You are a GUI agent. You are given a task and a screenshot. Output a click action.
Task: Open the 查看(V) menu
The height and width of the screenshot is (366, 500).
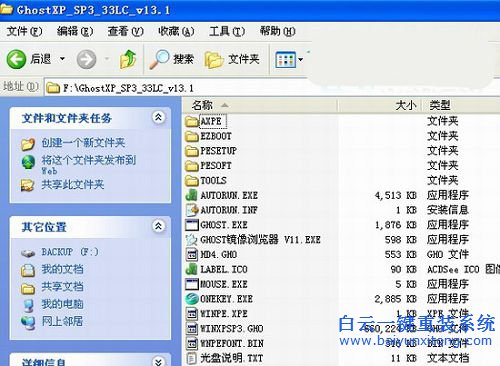point(125,31)
